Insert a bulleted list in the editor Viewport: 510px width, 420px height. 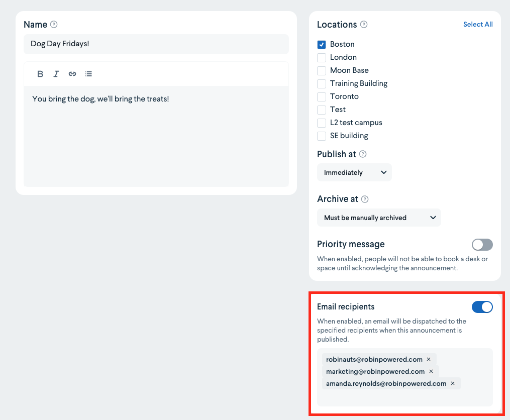point(88,74)
